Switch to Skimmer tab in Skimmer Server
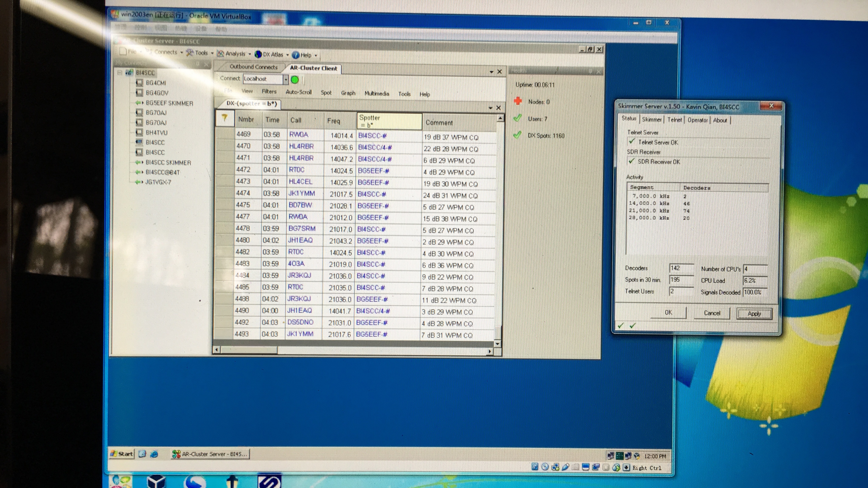868x488 pixels. (651, 119)
